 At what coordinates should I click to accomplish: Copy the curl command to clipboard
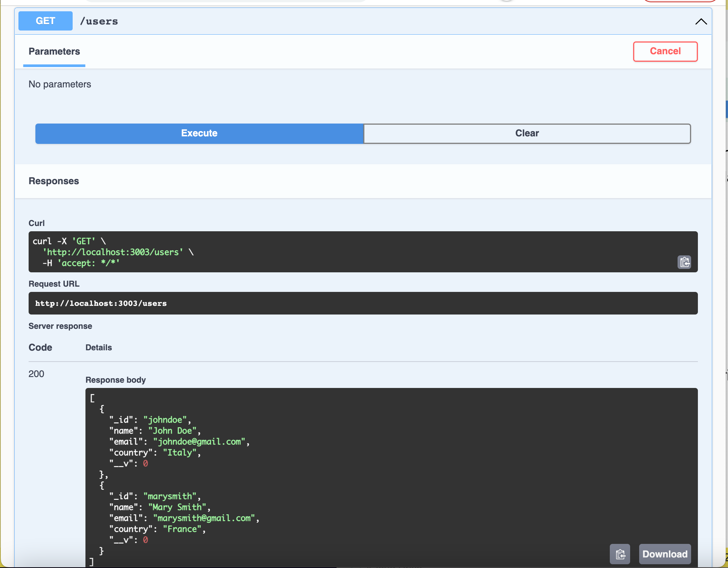[x=684, y=262]
